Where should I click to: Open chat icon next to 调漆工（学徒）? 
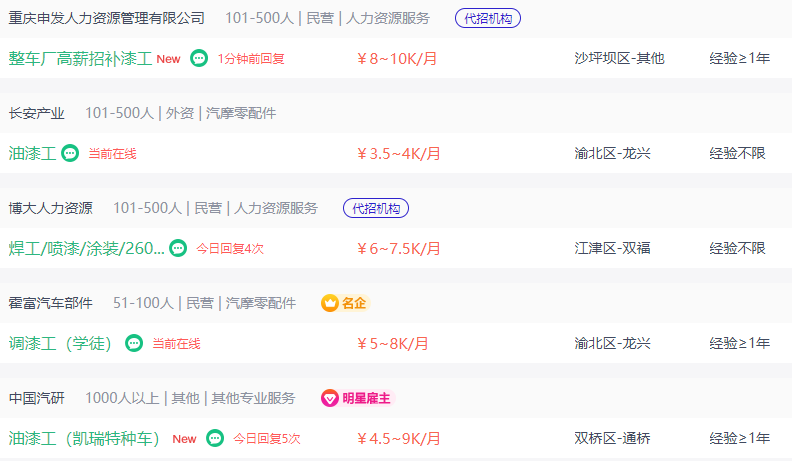coord(134,343)
